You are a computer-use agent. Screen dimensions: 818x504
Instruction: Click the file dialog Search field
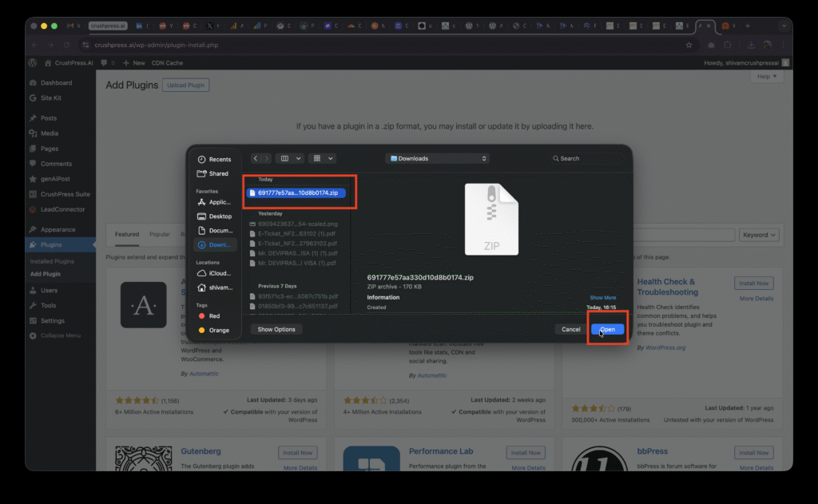point(586,158)
